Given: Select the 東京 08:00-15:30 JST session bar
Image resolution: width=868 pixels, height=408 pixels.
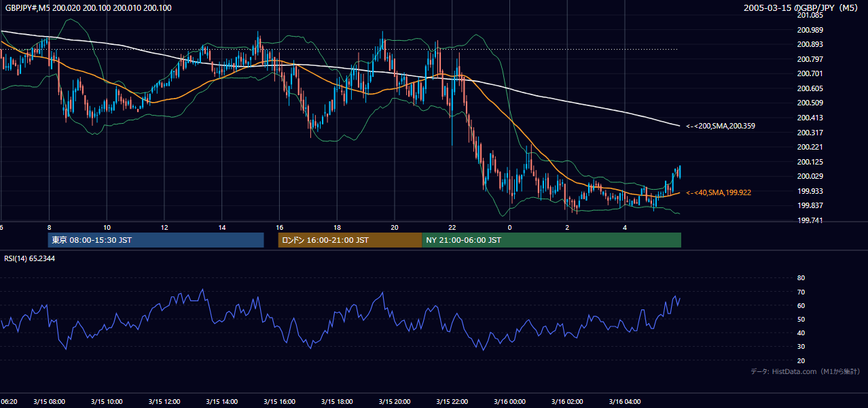Looking at the screenshot, I should point(156,240).
